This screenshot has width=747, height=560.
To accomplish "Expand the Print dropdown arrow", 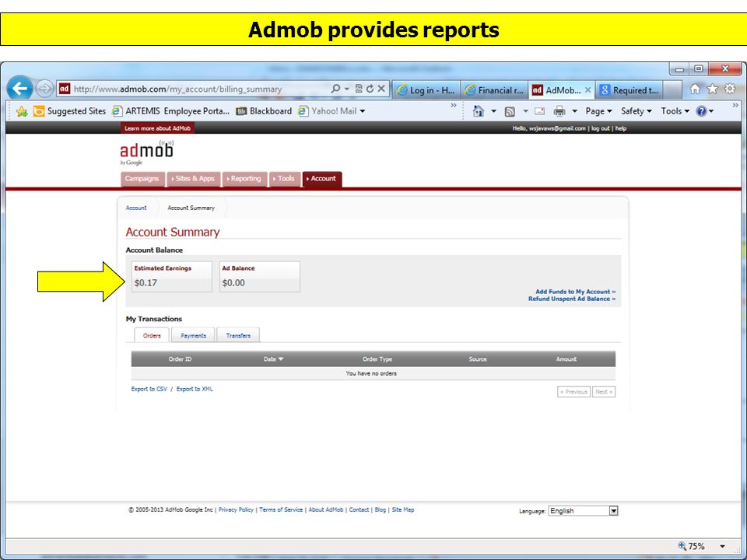I will coord(574,111).
